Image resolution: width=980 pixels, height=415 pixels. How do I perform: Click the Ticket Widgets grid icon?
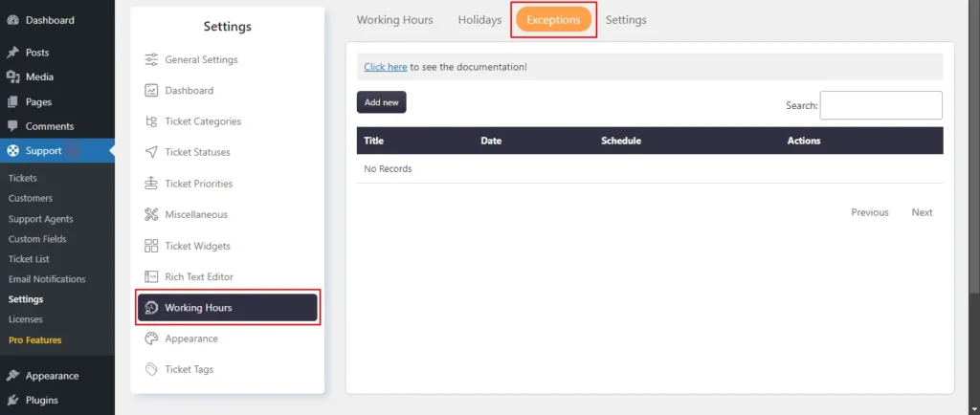pos(151,246)
